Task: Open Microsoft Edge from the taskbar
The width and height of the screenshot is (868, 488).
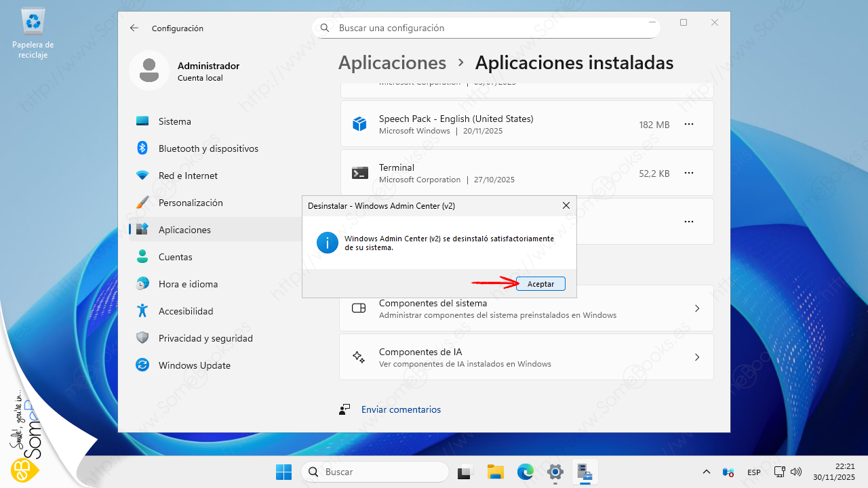Action: (x=526, y=472)
